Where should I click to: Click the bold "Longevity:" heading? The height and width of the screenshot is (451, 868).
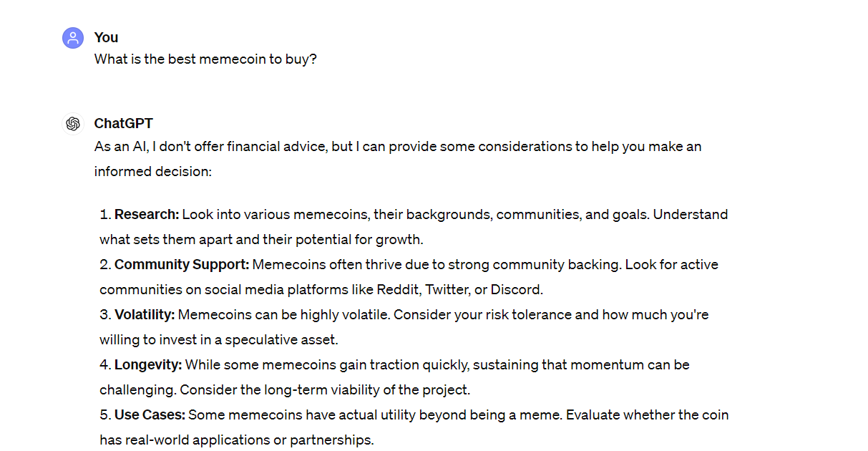[148, 365]
